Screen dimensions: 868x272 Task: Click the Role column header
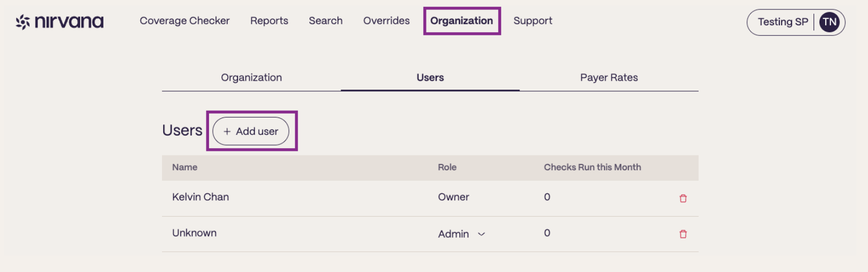pos(447,167)
